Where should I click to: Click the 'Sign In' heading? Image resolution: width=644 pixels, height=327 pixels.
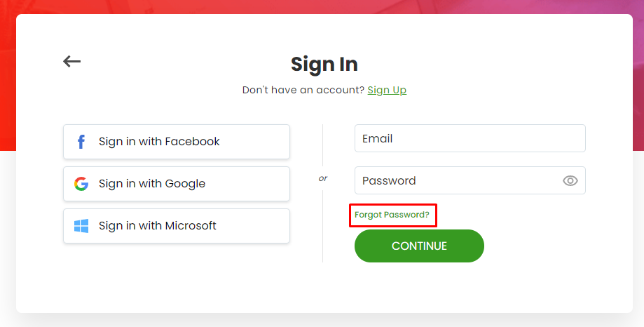coord(324,65)
